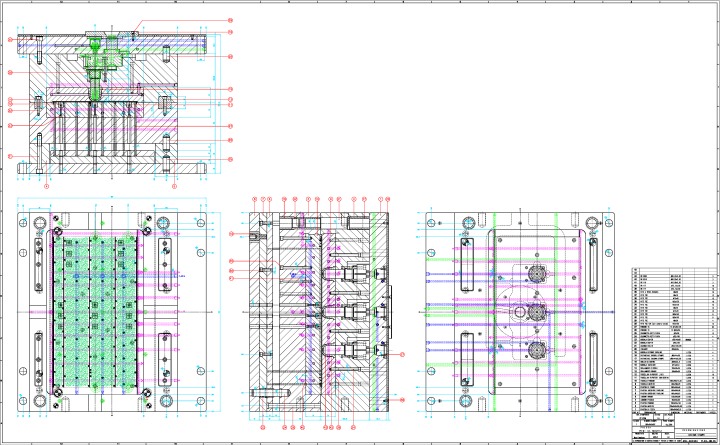Click the topmost red balloon right of the top section view
The width and height of the screenshot is (720, 445).
230,20
